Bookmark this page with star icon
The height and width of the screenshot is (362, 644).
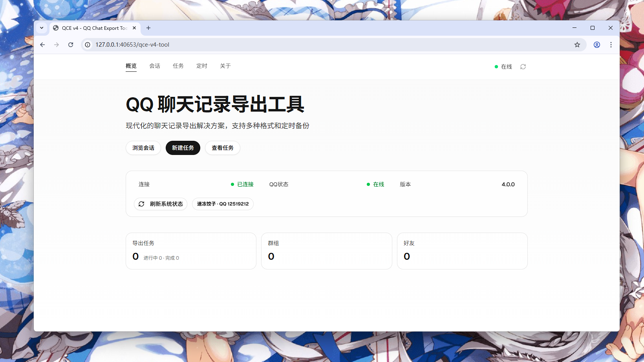577,45
